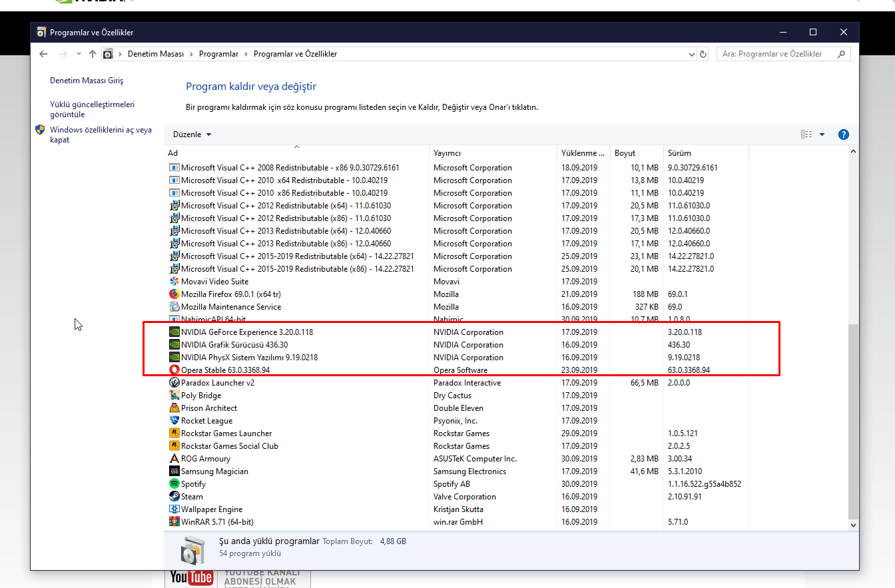Image resolution: width=895 pixels, height=588 pixels.
Task: Open the view options dropdown arrow
Action: coord(822,135)
